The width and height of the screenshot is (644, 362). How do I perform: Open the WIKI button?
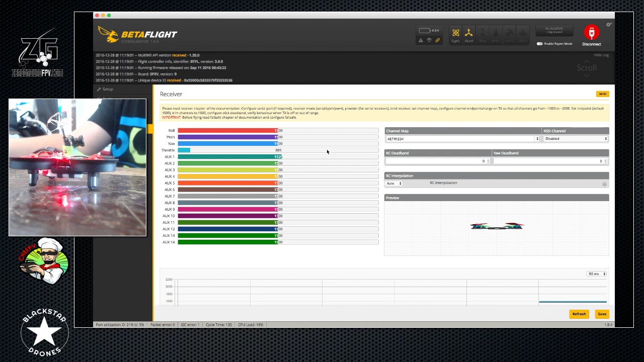tap(602, 94)
